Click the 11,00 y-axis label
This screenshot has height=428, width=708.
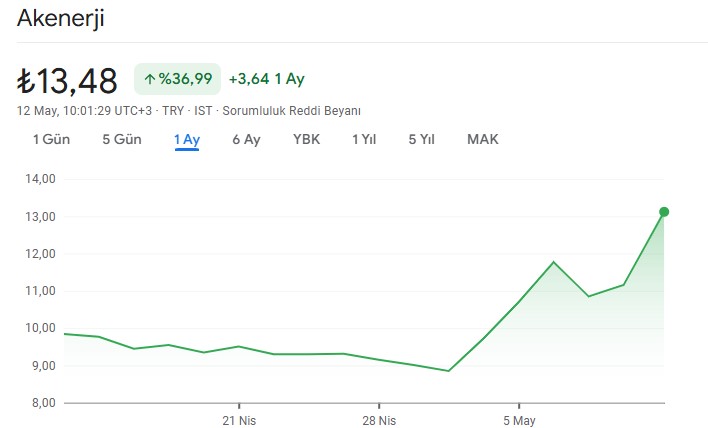point(41,291)
